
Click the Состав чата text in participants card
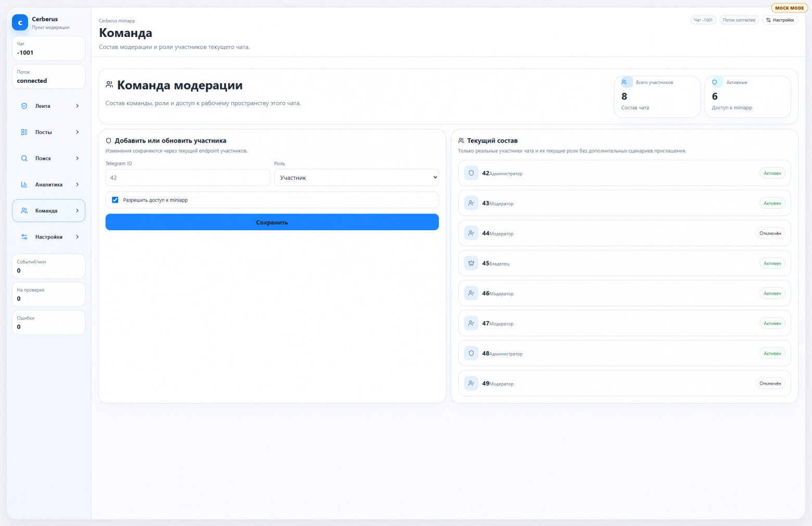(x=635, y=108)
